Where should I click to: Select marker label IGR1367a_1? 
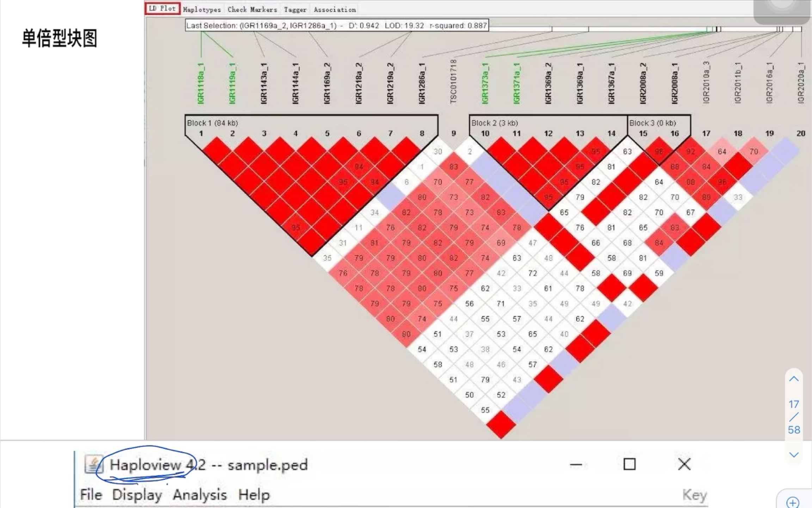pyautogui.click(x=611, y=84)
